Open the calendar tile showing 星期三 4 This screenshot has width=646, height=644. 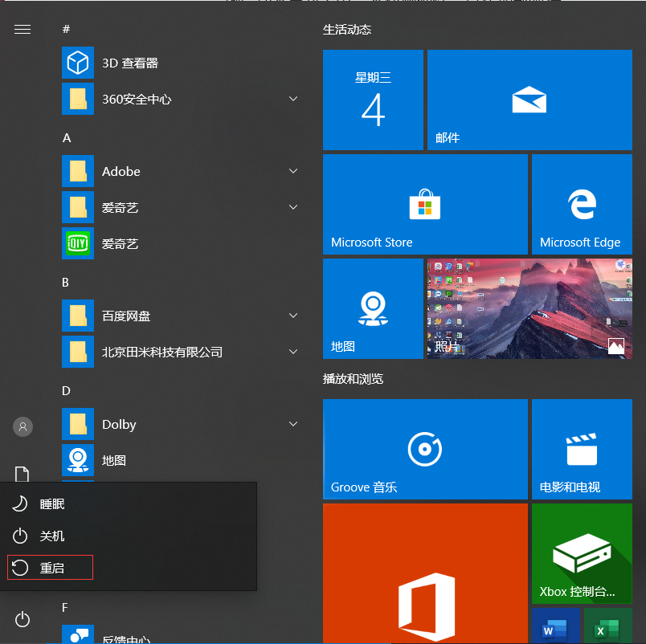point(373,100)
